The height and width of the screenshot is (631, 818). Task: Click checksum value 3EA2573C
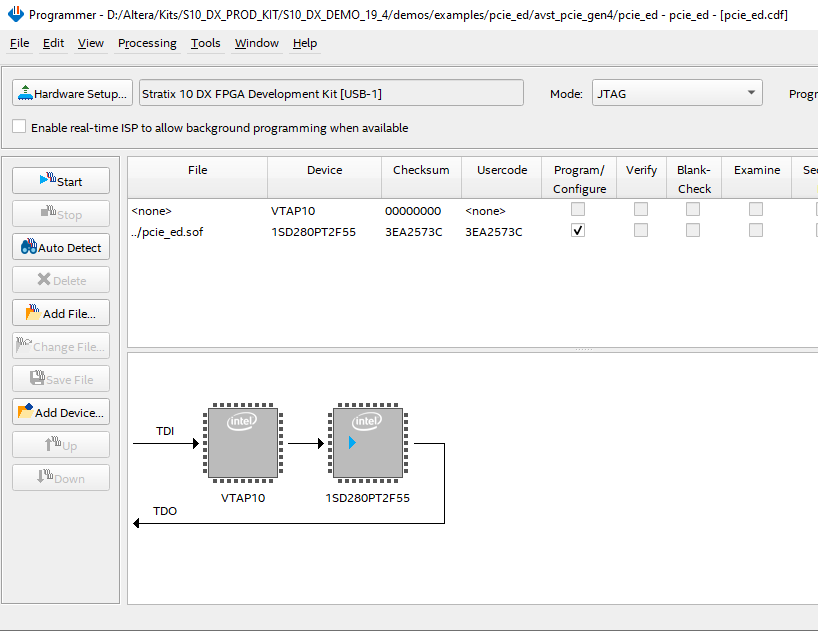point(413,232)
